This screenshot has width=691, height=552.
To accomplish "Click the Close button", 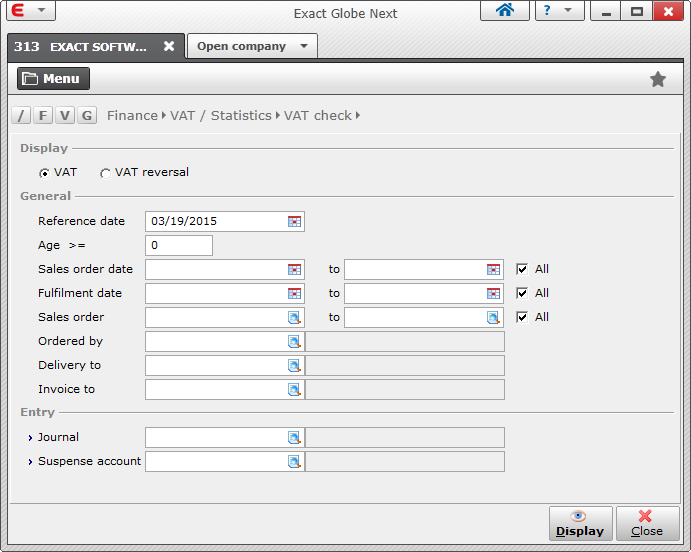I will pyautogui.click(x=647, y=523).
